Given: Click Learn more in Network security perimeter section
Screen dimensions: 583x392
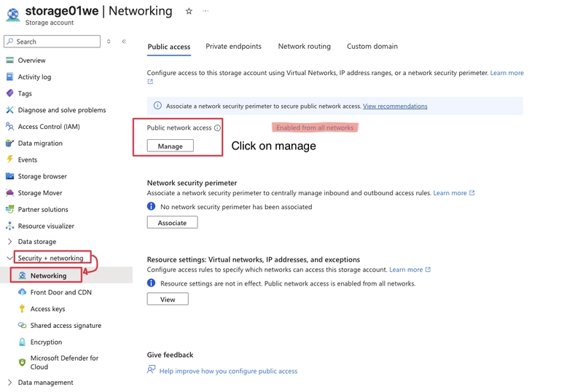Looking at the screenshot, I should [450, 193].
